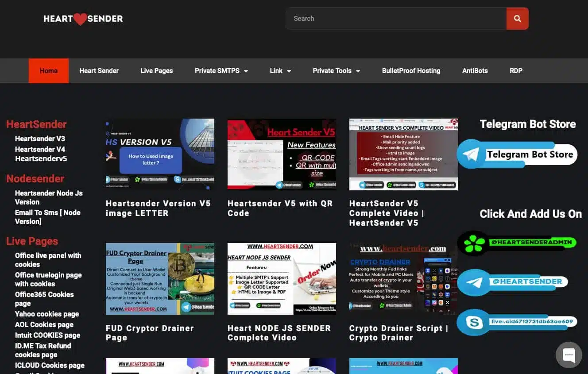Viewport: 588px width, 374px height.
Task: Open ID.ME Tax Refund cookies page link
Action: click(43, 350)
